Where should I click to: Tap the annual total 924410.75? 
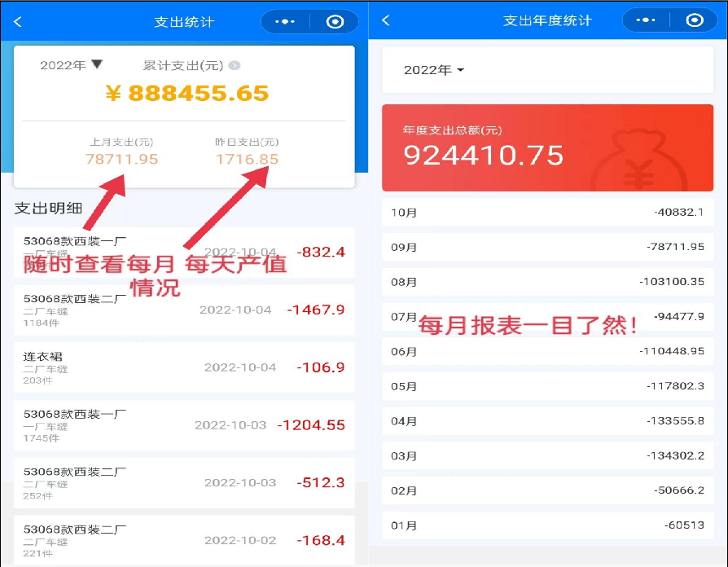tap(485, 155)
